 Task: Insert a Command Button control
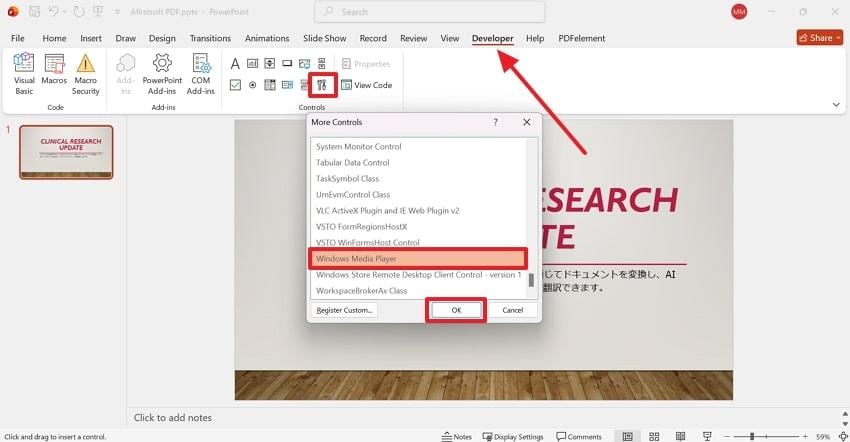[287, 63]
